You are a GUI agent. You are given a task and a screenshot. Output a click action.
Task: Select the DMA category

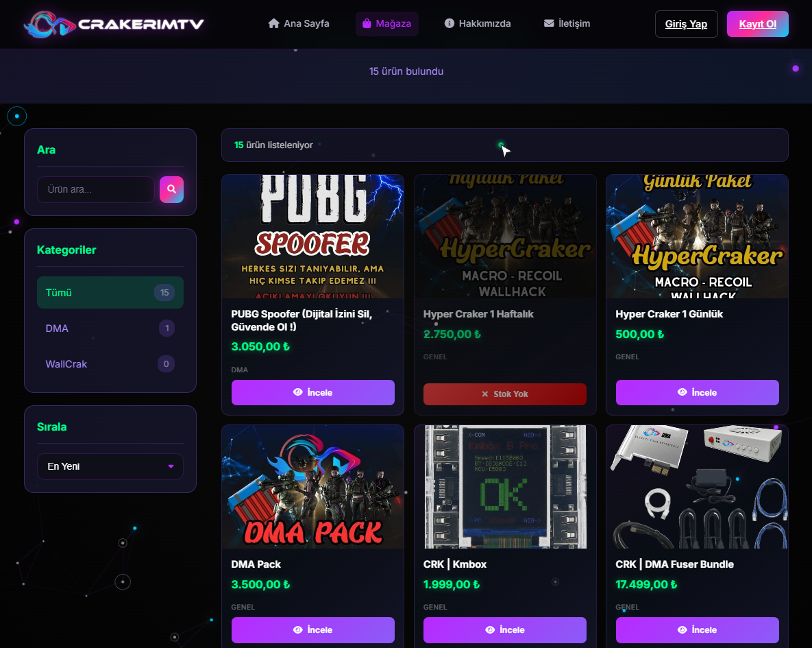coord(110,328)
